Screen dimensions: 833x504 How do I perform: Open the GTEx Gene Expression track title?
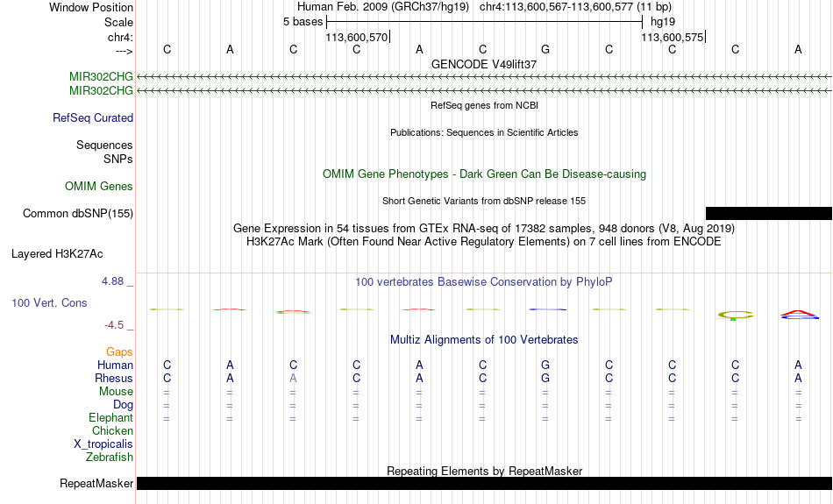(x=484, y=229)
